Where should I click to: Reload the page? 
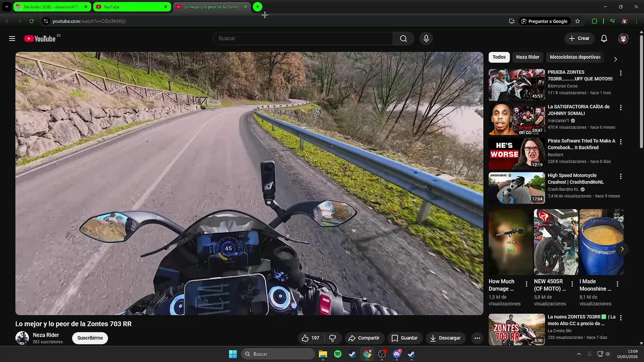coord(31,21)
